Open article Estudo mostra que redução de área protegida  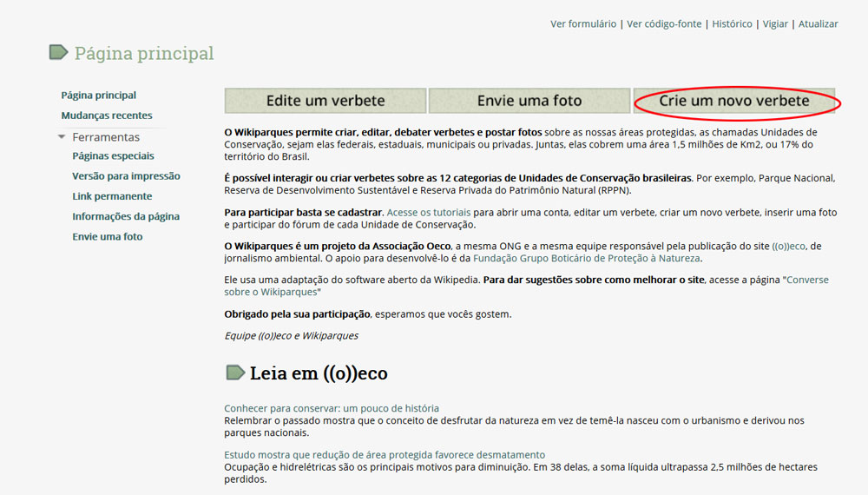click(x=385, y=454)
